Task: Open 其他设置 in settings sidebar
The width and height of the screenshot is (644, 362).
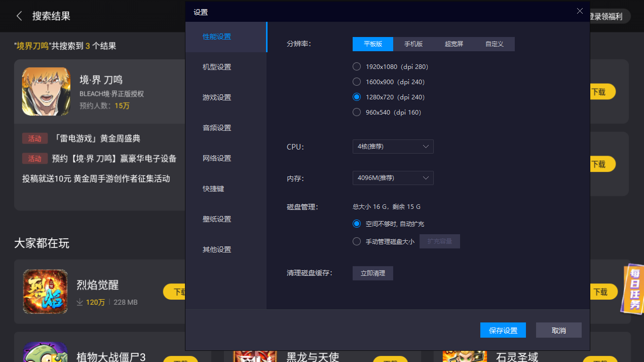Action: point(226,249)
